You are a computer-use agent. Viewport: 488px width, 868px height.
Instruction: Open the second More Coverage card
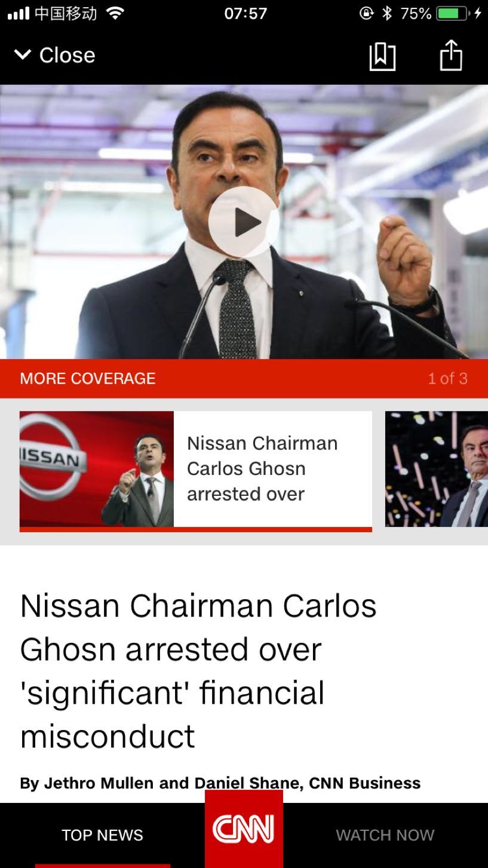click(x=437, y=469)
